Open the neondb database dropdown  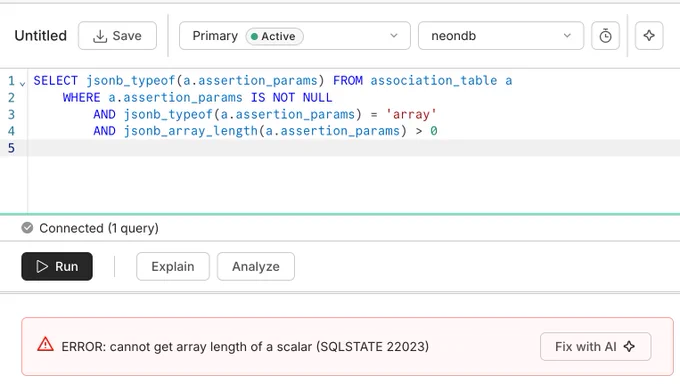coord(501,36)
